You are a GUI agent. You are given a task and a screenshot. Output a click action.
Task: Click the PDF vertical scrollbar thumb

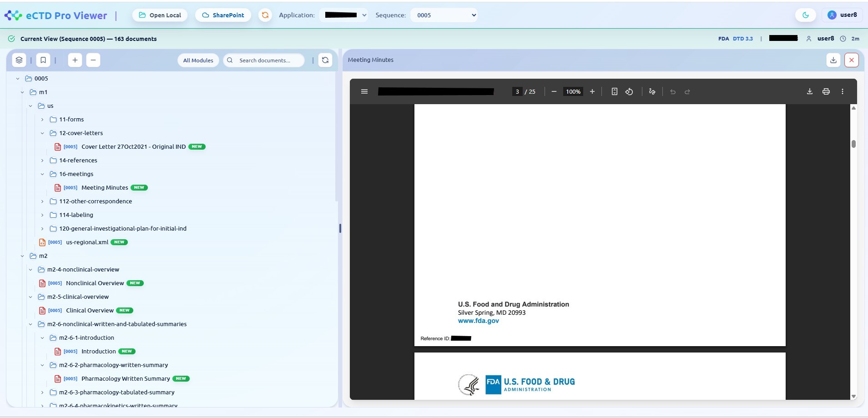tap(853, 144)
